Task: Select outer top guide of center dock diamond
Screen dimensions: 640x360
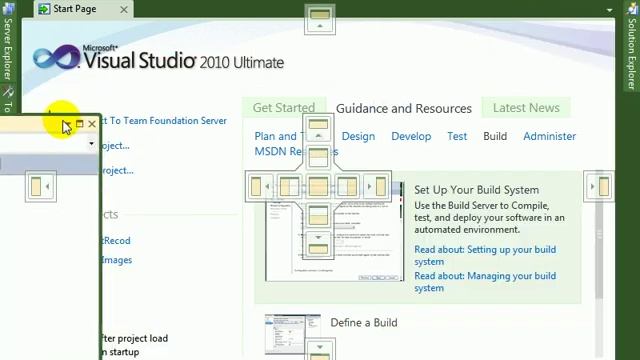Action: (318, 129)
